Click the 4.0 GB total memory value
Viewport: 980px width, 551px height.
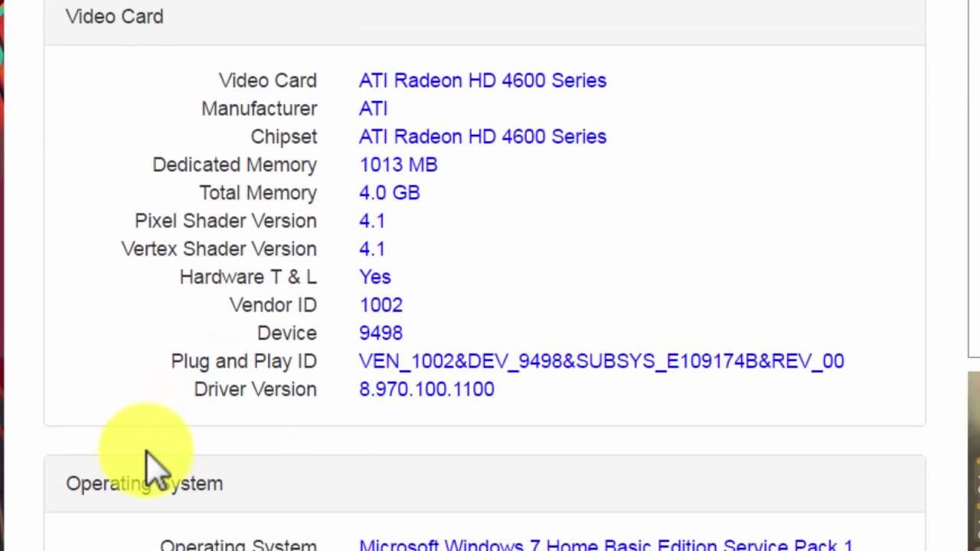pos(389,193)
